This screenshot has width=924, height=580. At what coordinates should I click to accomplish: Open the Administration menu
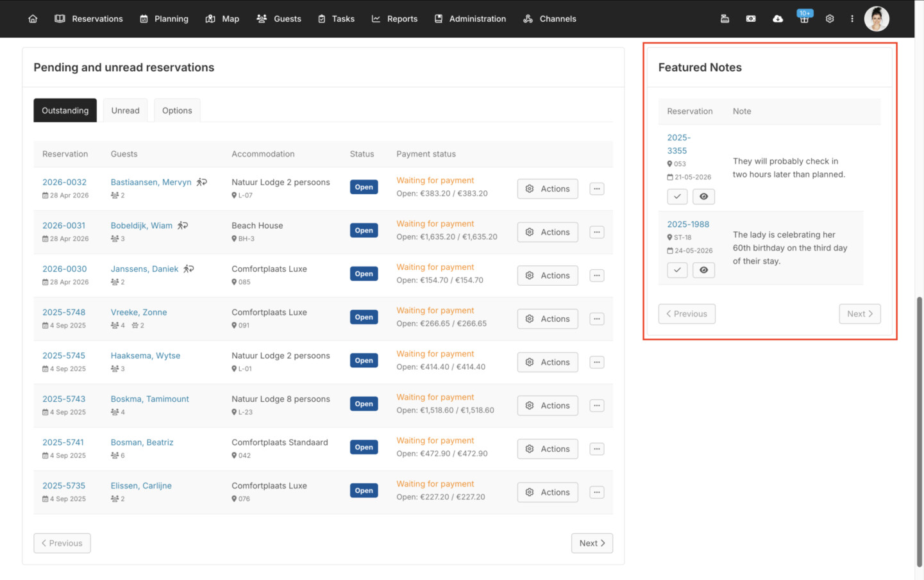click(470, 19)
